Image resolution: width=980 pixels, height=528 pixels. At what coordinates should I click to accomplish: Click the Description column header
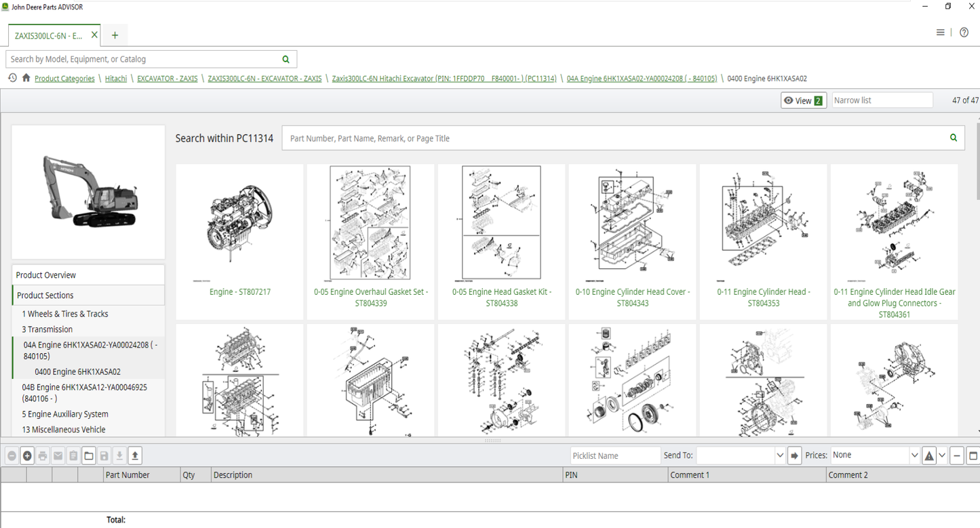click(x=387, y=475)
